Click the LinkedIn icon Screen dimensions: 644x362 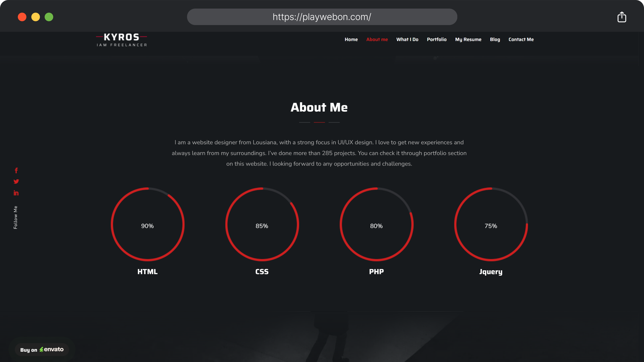click(16, 193)
